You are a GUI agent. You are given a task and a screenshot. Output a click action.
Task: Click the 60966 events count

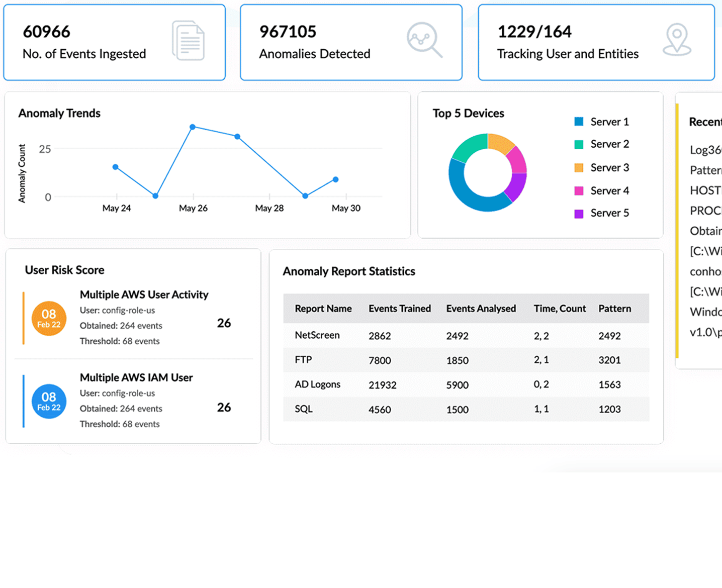[46, 32]
